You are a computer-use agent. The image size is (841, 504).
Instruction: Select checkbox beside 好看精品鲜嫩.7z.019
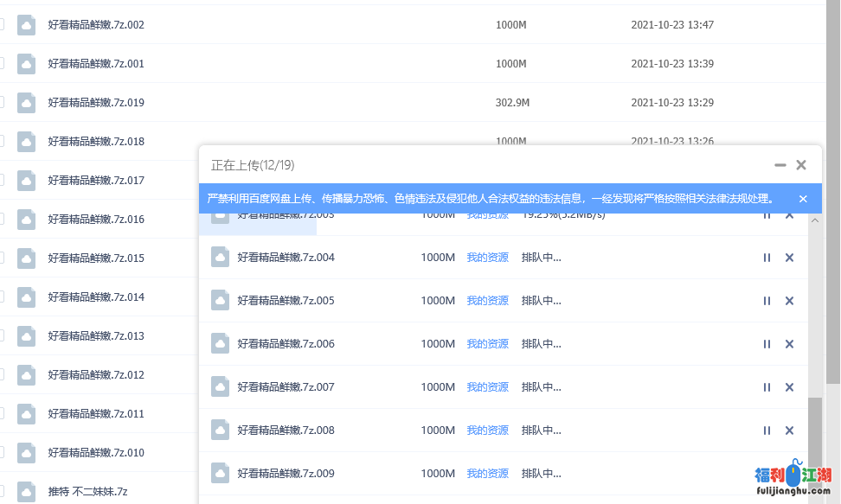1,102
